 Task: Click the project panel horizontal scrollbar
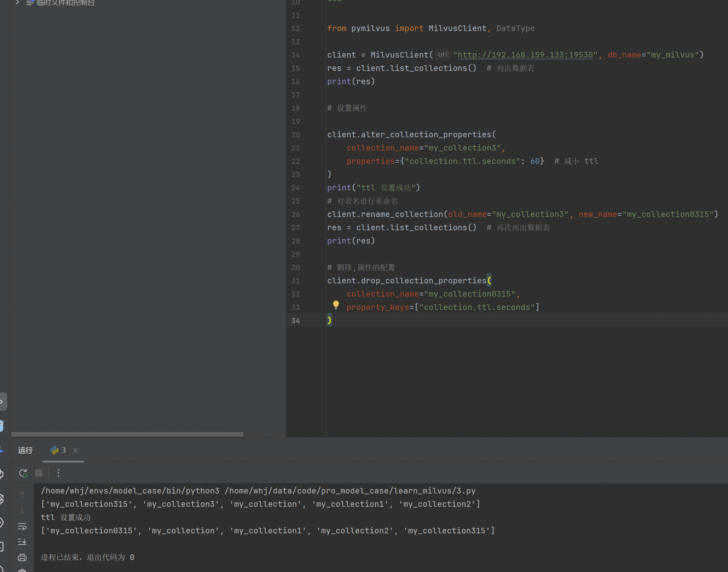(127, 434)
